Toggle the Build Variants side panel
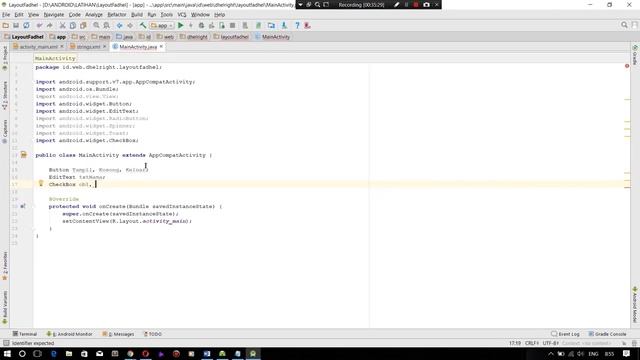This screenshot has width=640, height=360. (5, 308)
